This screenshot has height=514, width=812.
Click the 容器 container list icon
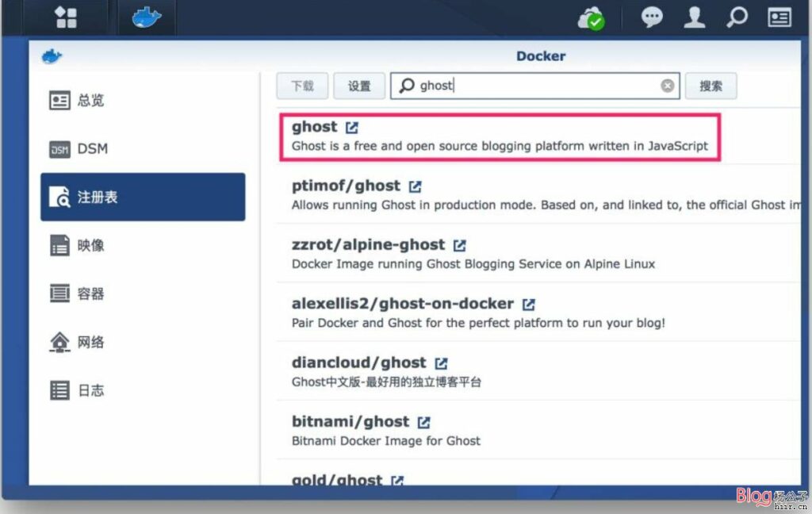(x=59, y=293)
